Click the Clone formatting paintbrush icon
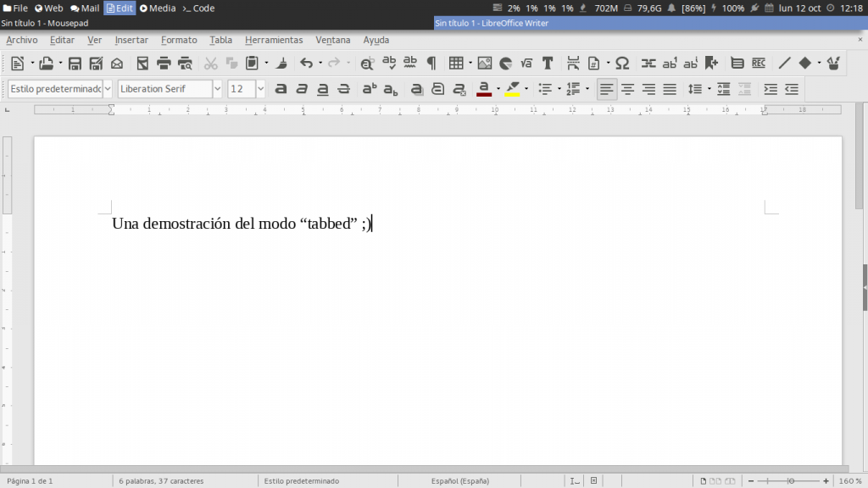 point(281,63)
